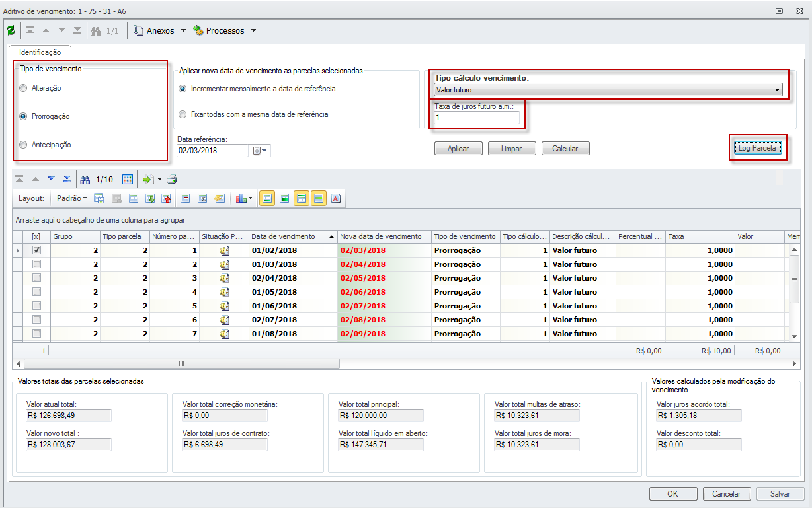This screenshot has height=508, width=812.
Task: Click the Limpar button
Action: (512, 149)
